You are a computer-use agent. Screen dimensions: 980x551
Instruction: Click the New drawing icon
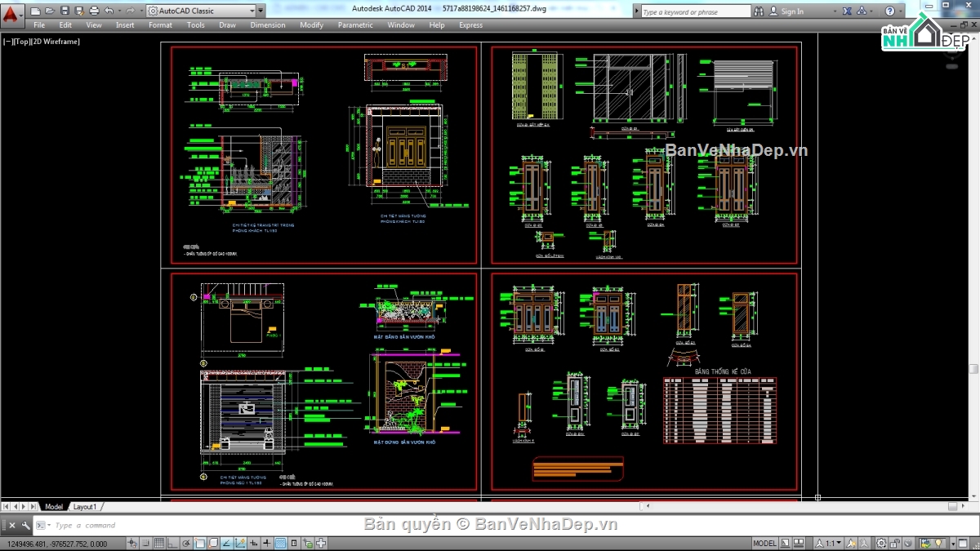(36, 11)
